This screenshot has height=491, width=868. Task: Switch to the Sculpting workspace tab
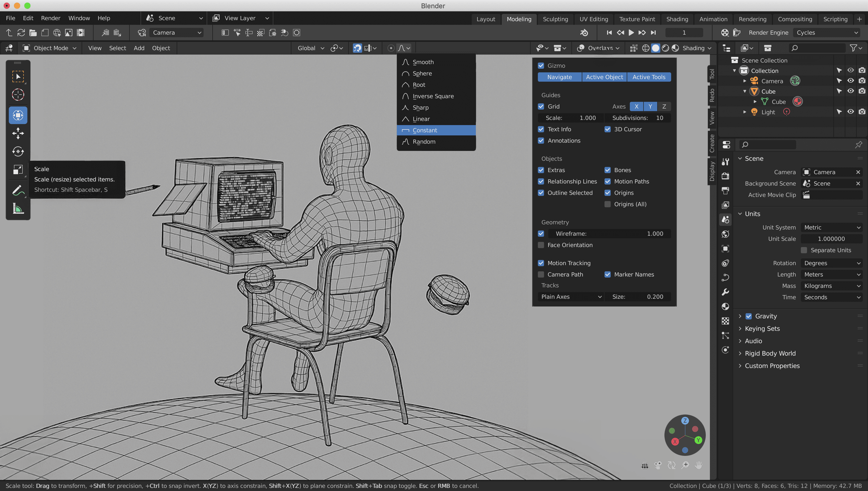(555, 19)
